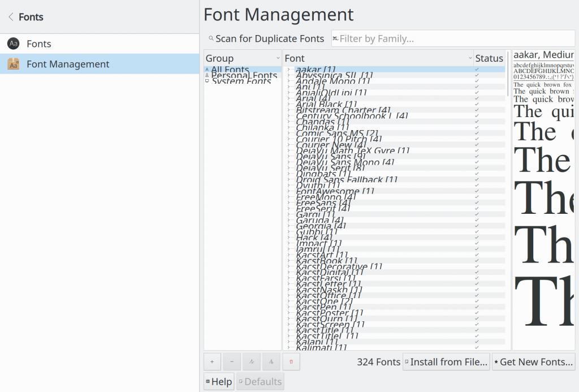Click the Get New Fonts button

pyautogui.click(x=533, y=361)
